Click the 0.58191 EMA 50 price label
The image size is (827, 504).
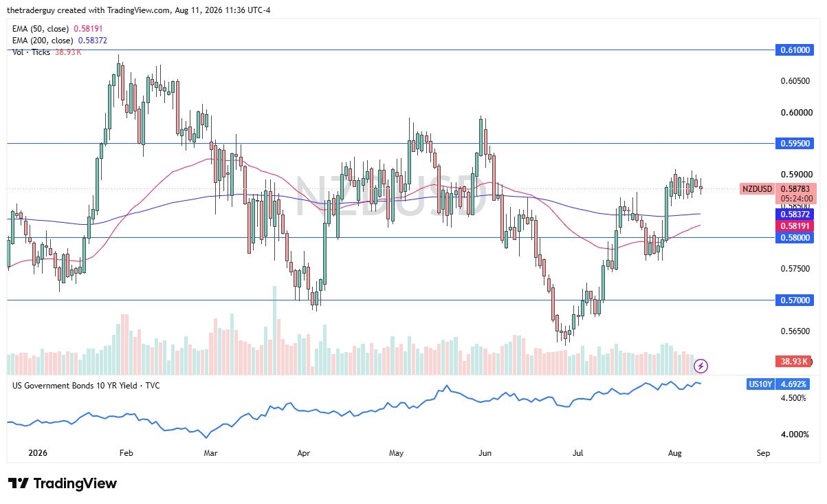tap(796, 226)
